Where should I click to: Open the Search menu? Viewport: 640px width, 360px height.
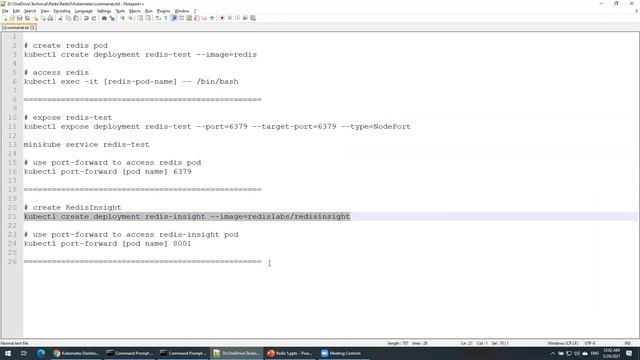pyautogui.click(x=30, y=11)
